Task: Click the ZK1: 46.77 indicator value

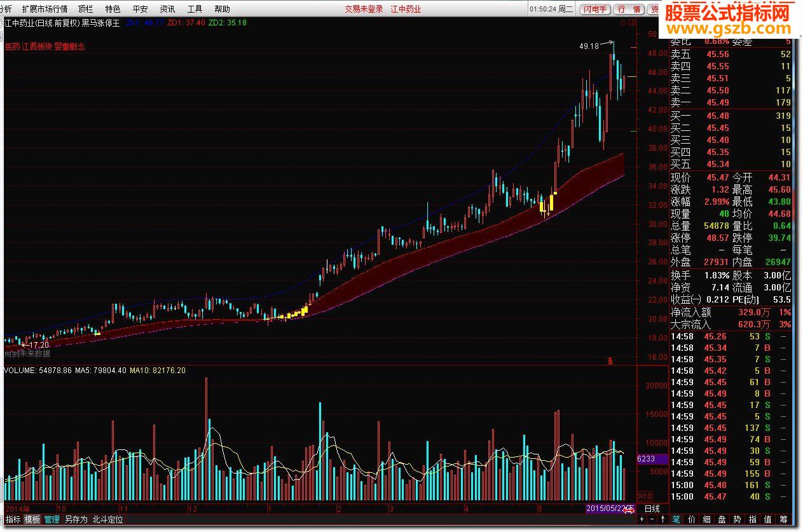Action: 145,23
